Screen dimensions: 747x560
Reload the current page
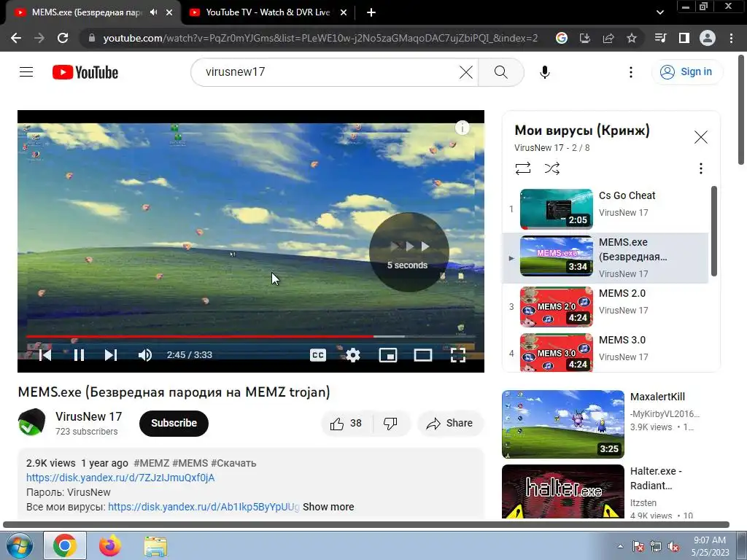coord(63,38)
